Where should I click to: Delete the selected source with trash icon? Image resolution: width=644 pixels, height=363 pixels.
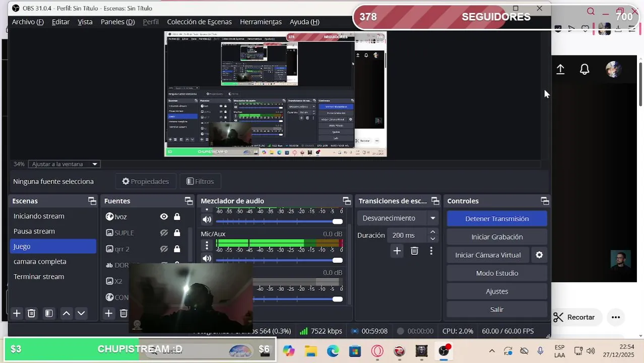pyautogui.click(x=123, y=314)
